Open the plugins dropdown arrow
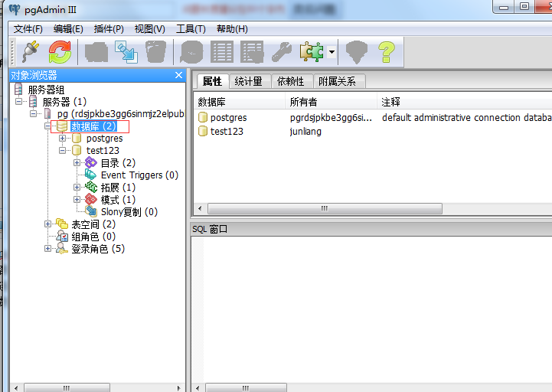 332,52
